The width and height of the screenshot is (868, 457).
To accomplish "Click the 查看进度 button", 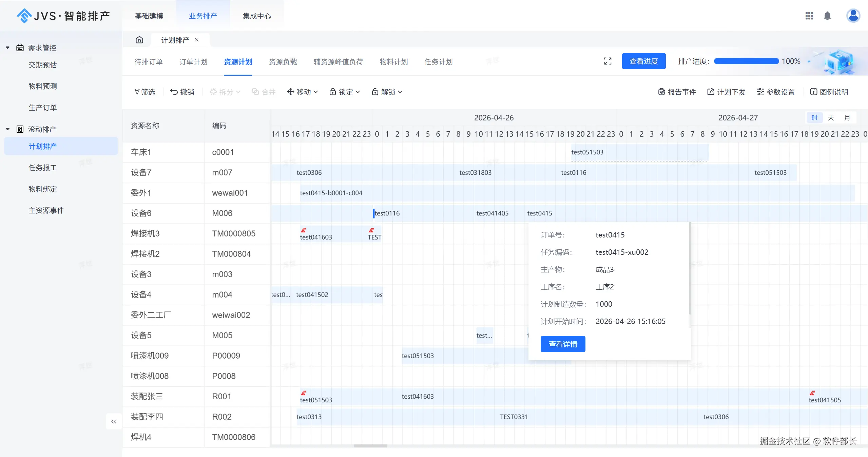I will point(643,61).
